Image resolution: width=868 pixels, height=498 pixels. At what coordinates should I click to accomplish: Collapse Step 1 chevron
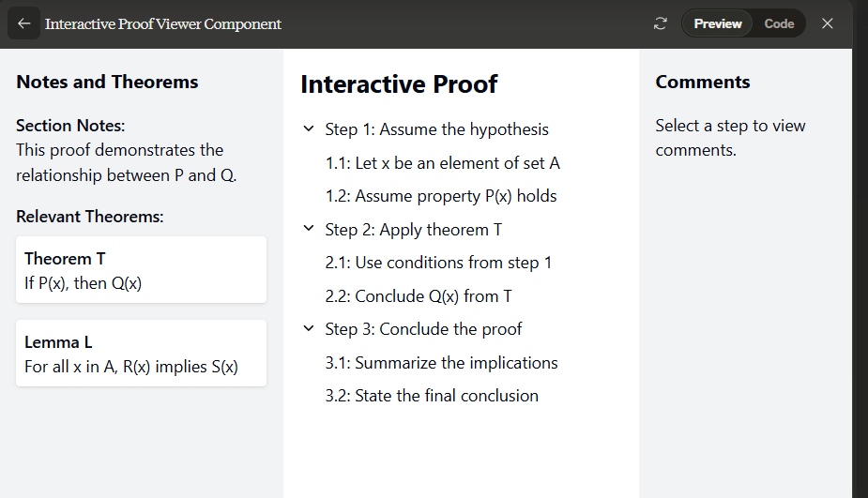coord(309,129)
